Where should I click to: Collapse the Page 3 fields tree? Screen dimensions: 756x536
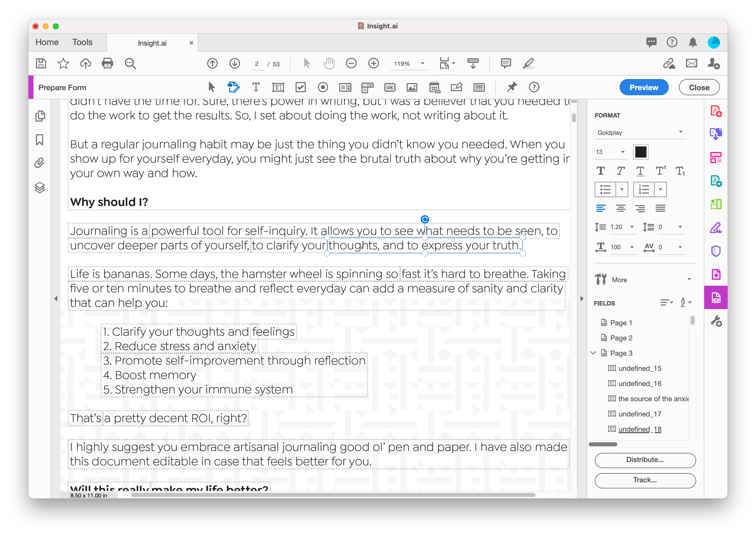593,353
